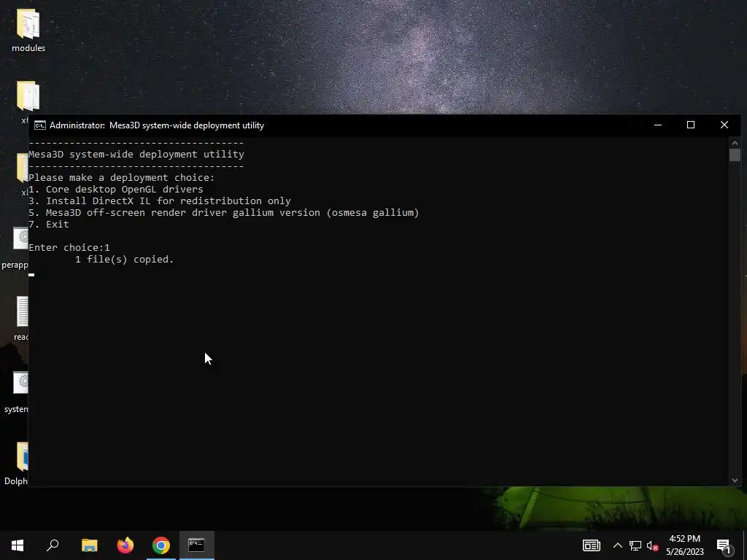Select Command Prompt taskbar button

pyautogui.click(x=197, y=545)
